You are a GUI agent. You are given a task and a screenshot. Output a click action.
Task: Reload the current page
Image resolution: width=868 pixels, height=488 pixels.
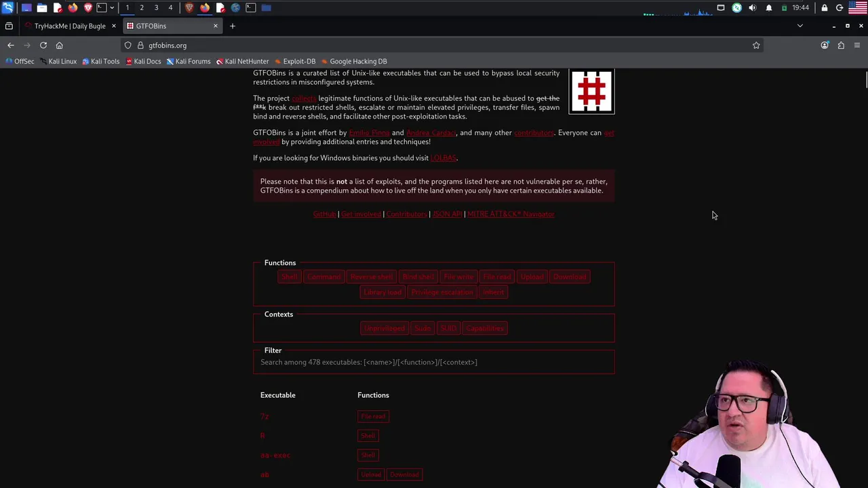point(43,45)
